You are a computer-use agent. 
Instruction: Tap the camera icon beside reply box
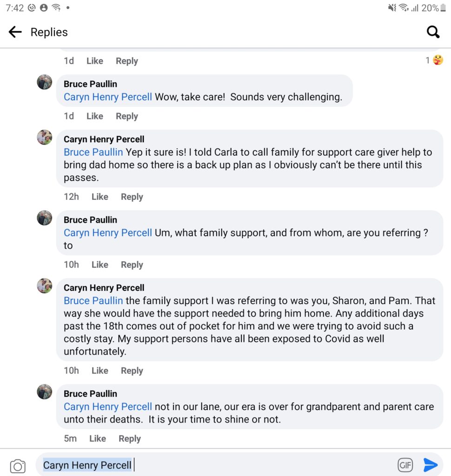coord(18,466)
